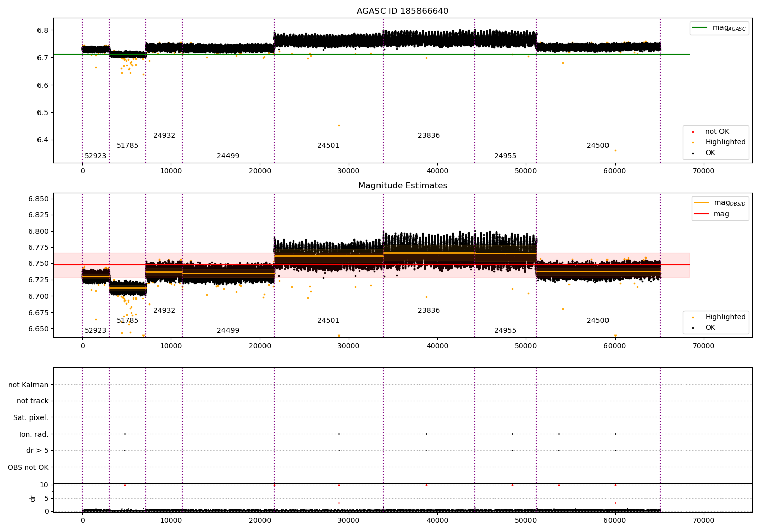The height and width of the screenshot is (532, 760).
Task: Click obsid 24499 in Magnitude Estimates plot
Action: tap(228, 330)
